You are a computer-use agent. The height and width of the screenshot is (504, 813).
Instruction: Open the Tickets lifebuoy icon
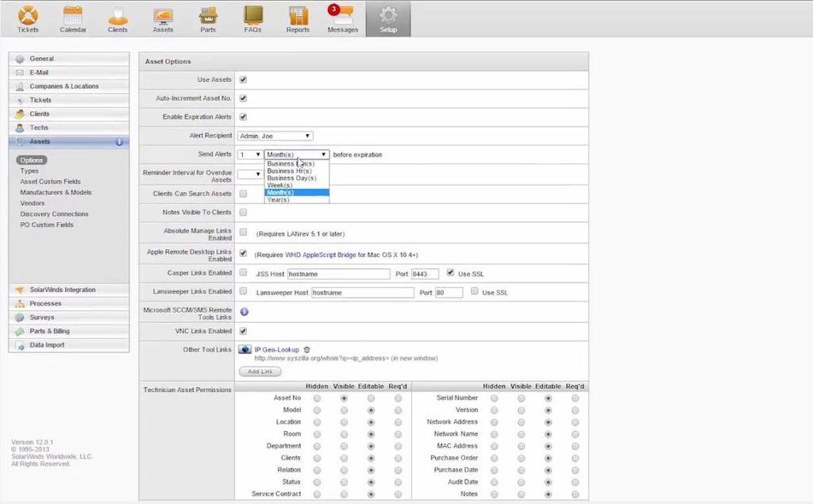point(28,16)
